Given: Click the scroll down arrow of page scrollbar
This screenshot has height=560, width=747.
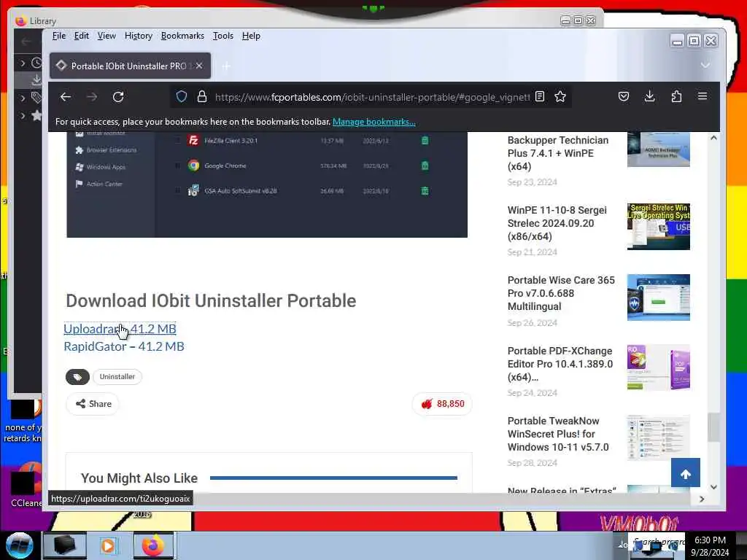Looking at the screenshot, I should click(x=713, y=486).
